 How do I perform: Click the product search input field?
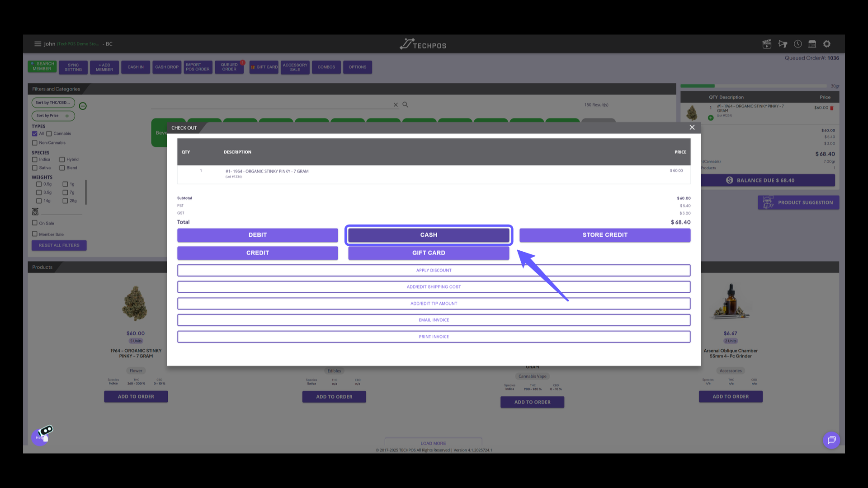point(271,104)
